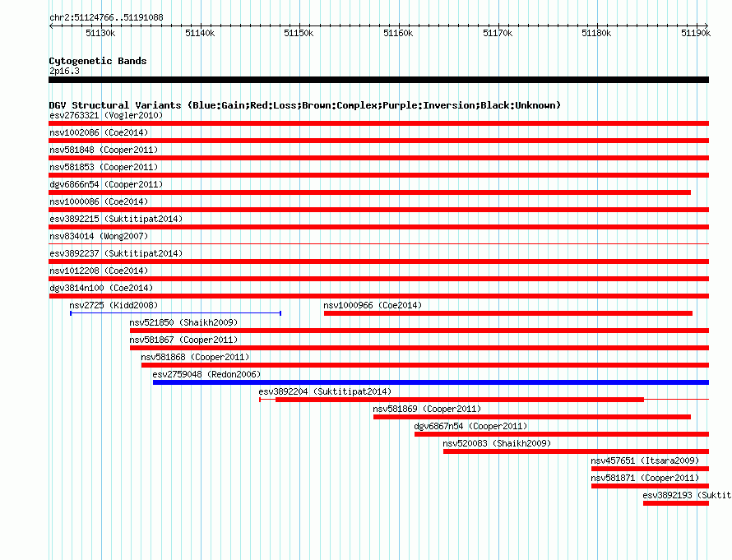Select the nsv1000086 (Coe2014) label
732x560 pixels.
99,201
